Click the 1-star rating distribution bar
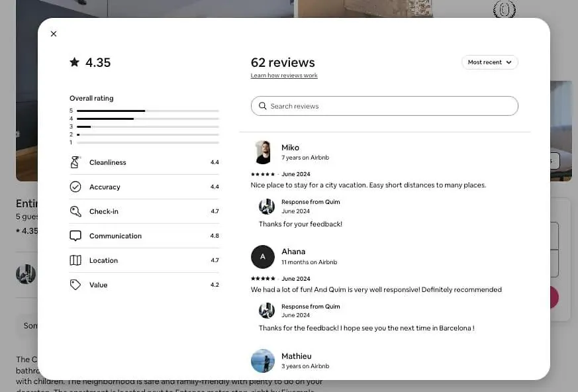The image size is (578, 392). click(148, 142)
